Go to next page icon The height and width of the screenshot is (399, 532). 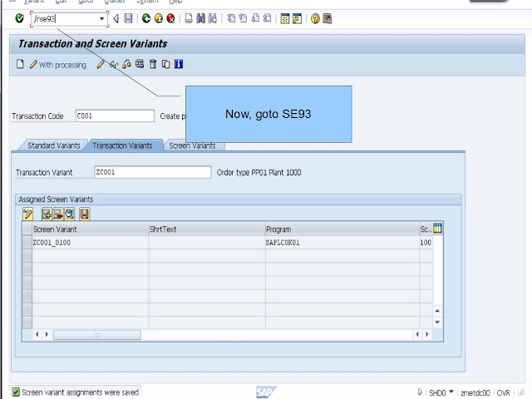coord(255,18)
